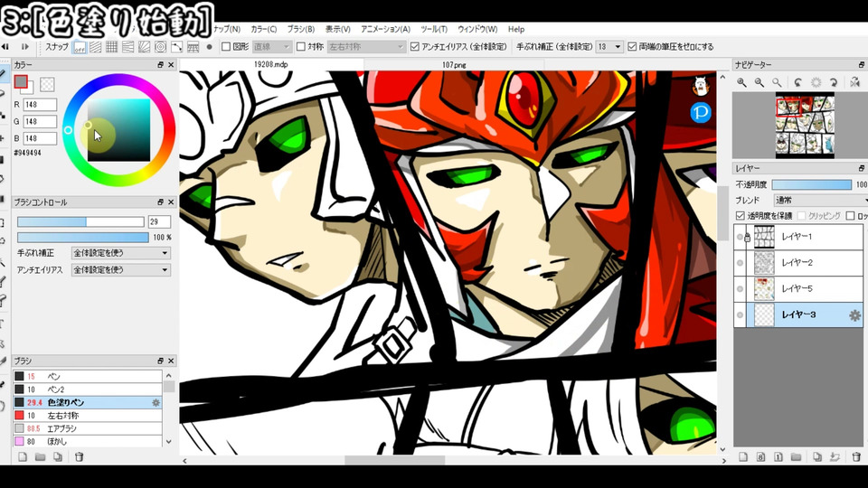Open brush control 手ぶれ補正 全体設定を使う dropdown

point(120,253)
